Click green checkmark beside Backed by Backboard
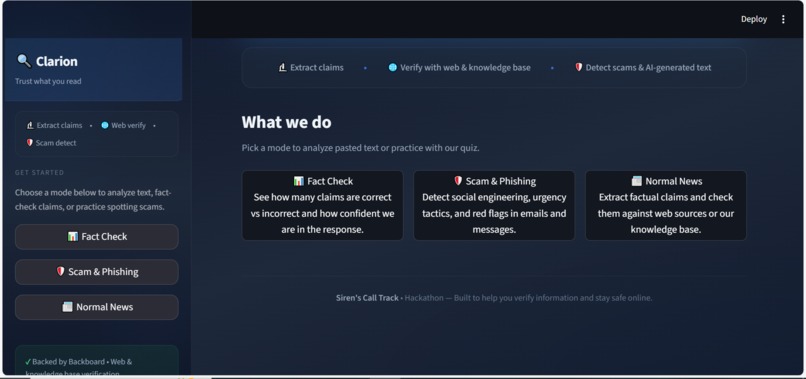The height and width of the screenshot is (379, 806). pyautogui.click(x=28, y=362)
